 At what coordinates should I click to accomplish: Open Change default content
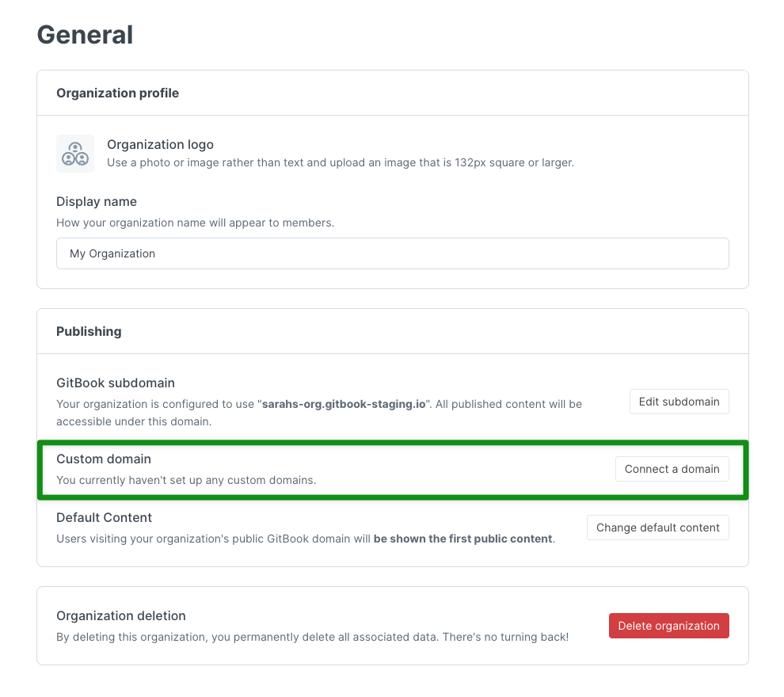click(x=657, y=528)
